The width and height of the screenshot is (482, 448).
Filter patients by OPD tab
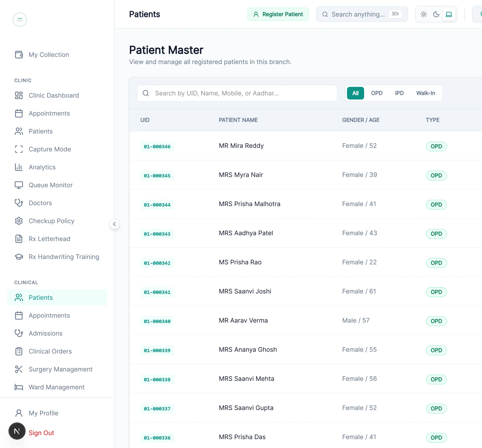point(377,93)
